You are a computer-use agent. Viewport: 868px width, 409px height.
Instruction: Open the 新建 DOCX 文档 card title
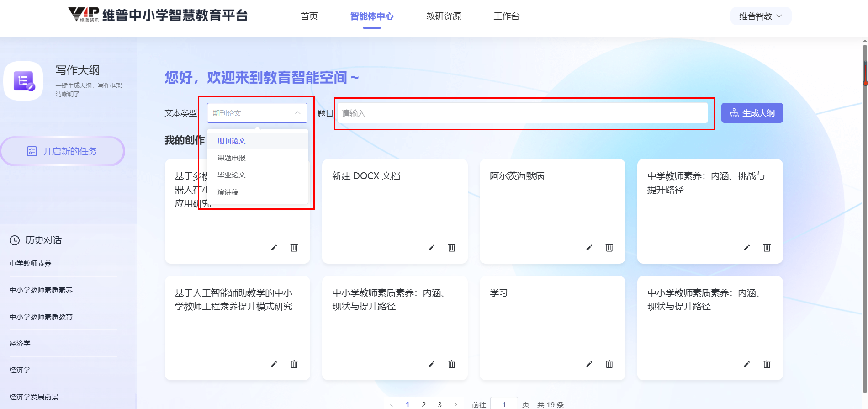click(366, 176)
